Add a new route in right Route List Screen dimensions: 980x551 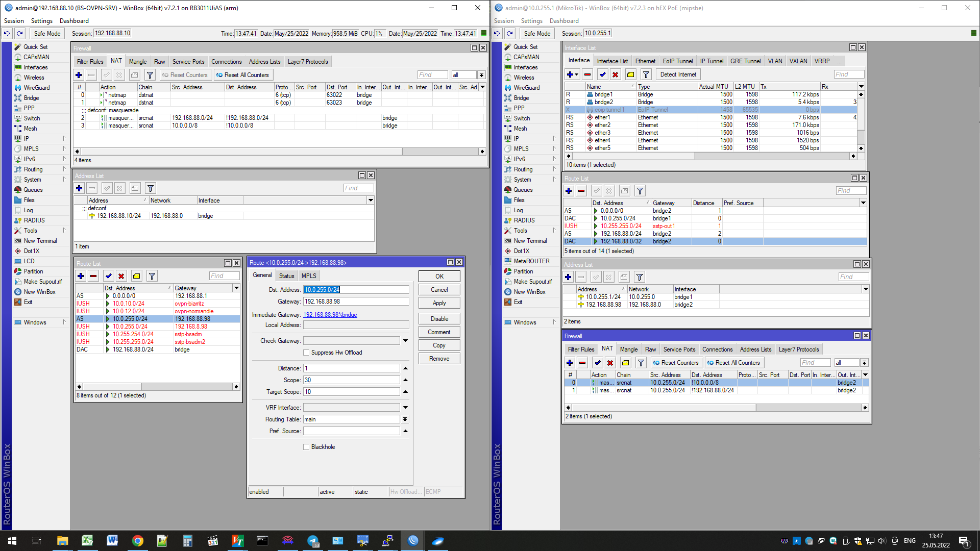[569, 191]
